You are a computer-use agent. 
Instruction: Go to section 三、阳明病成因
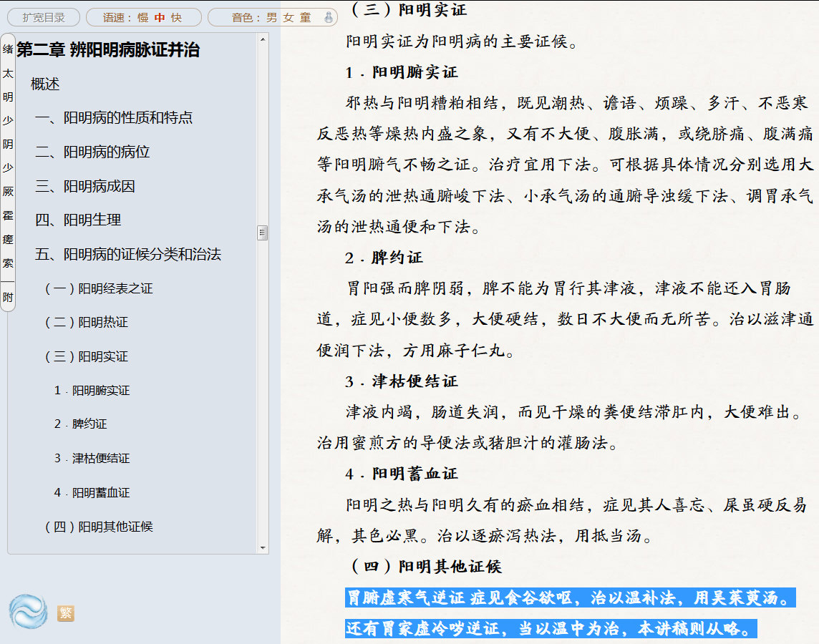[x=85, y=186]
